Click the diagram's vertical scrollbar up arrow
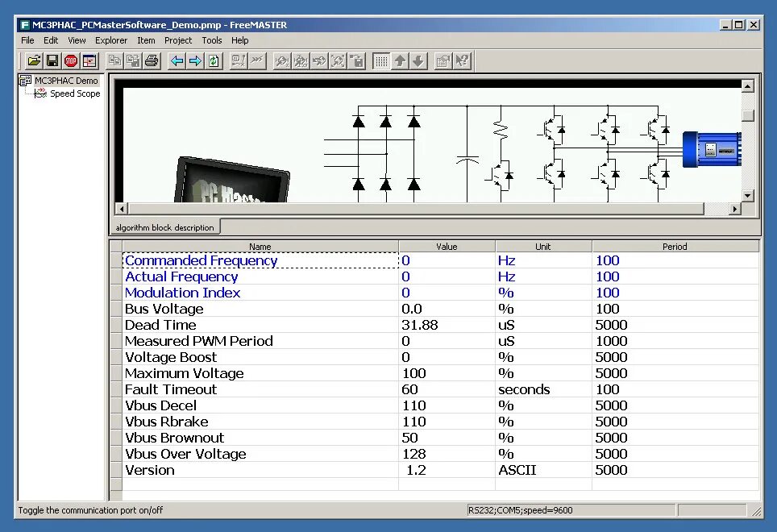The width and height of the screenshot is (777, 532). click(747, 85)
